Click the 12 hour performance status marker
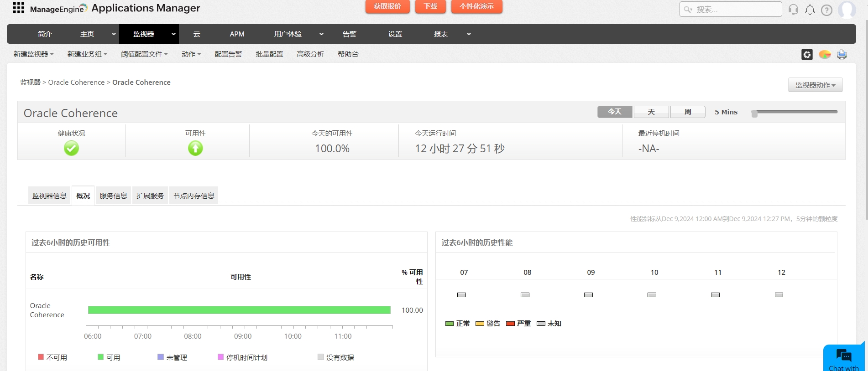 (x=779, y=295)
